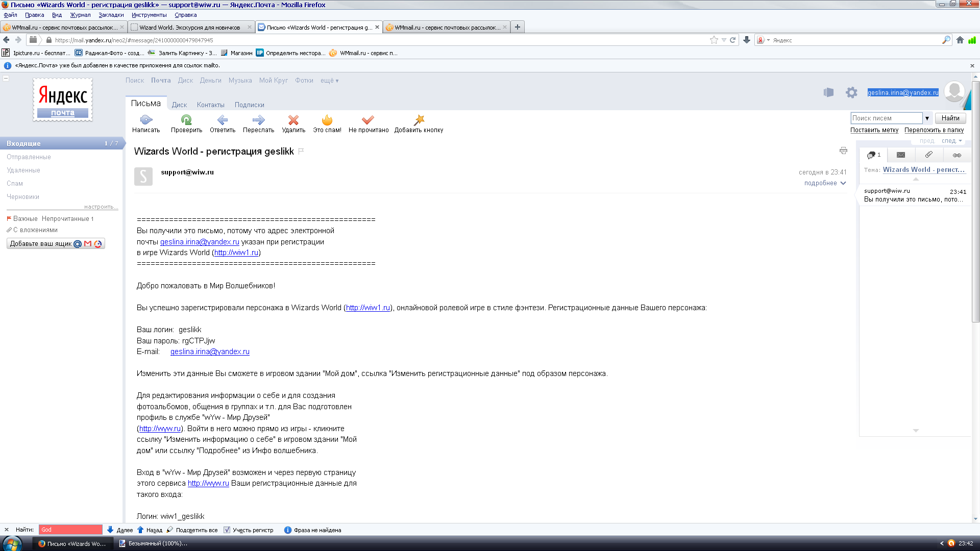Image resolution: width=980 pixels, height=551 pixels.
Task: Click the Windows Start button
Action: pos(12,543)
